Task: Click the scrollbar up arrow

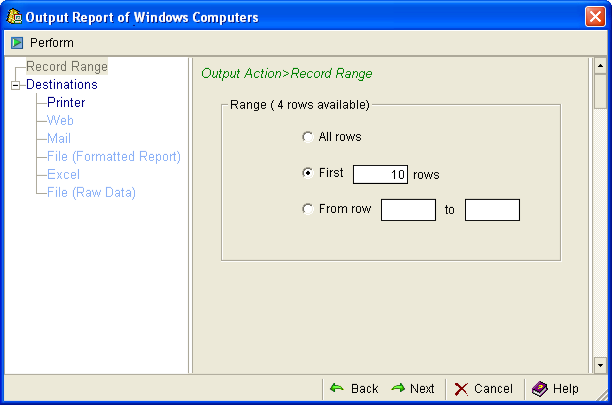Action: [600, 66]
